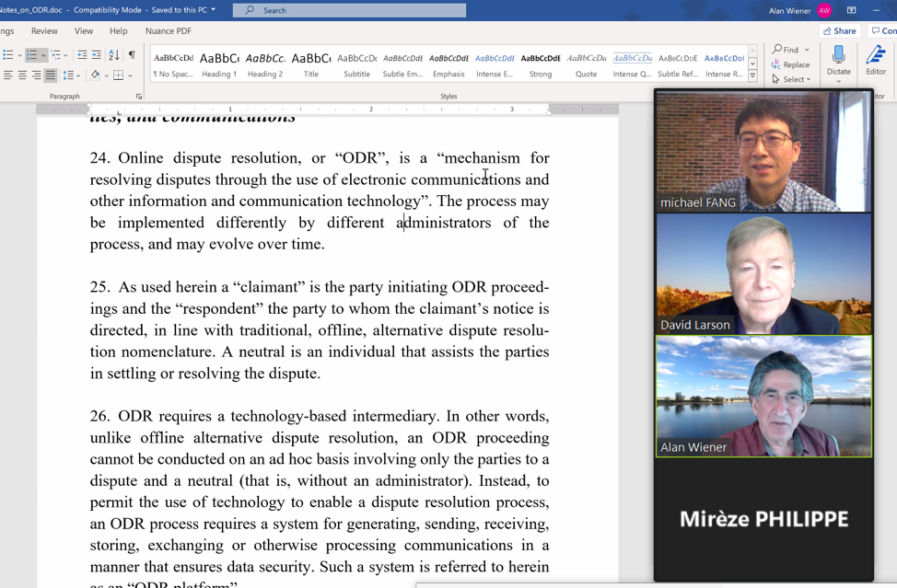The height and width of the screenshot is (588, 897).
Task: Apply Intense Emphasis style
Action: (x=495, y=65)
